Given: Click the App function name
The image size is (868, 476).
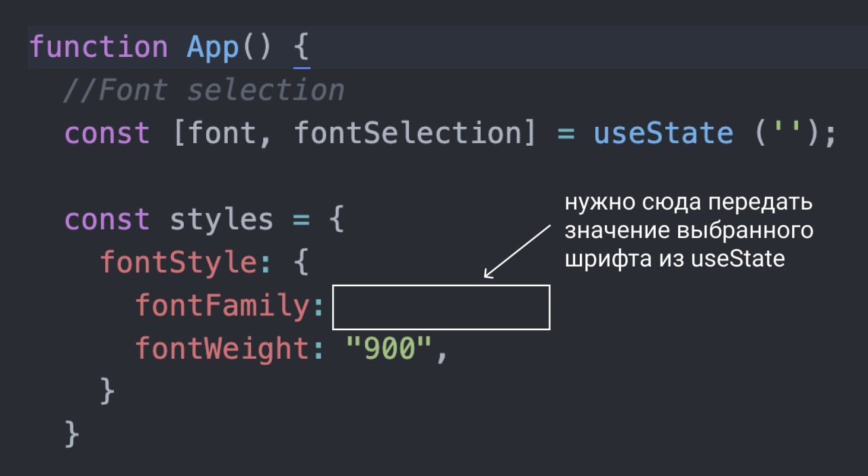Looking at the screenshot, I should pos(212,47).
